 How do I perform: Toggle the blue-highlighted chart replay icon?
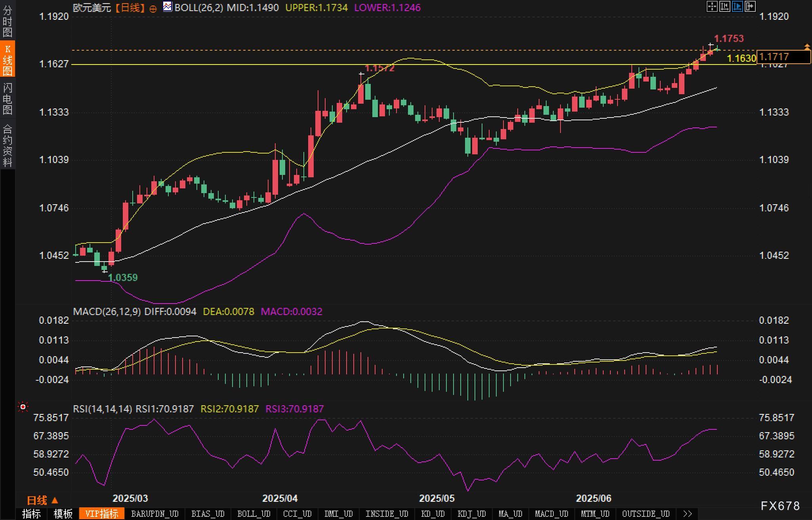738,6
